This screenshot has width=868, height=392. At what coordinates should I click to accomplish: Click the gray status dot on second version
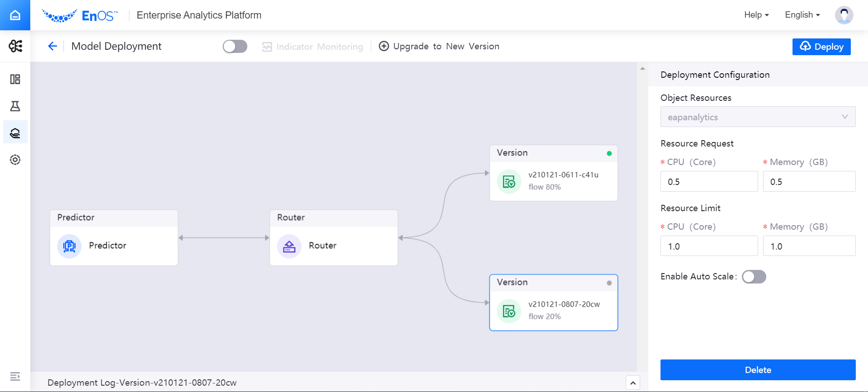[x=609, y=283]
